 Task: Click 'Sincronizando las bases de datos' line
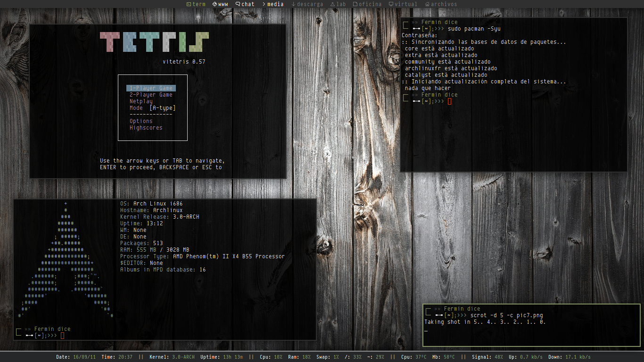click(x=484, y=42)
